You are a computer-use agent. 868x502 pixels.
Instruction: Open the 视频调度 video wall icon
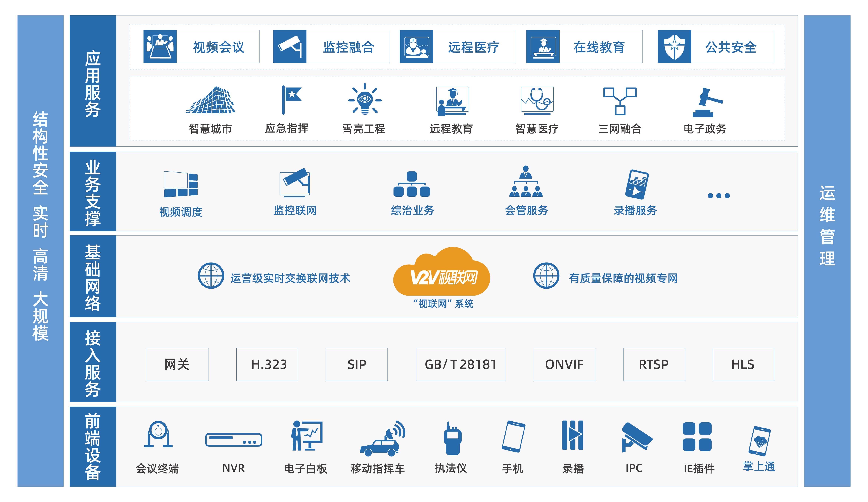[181, 184]
